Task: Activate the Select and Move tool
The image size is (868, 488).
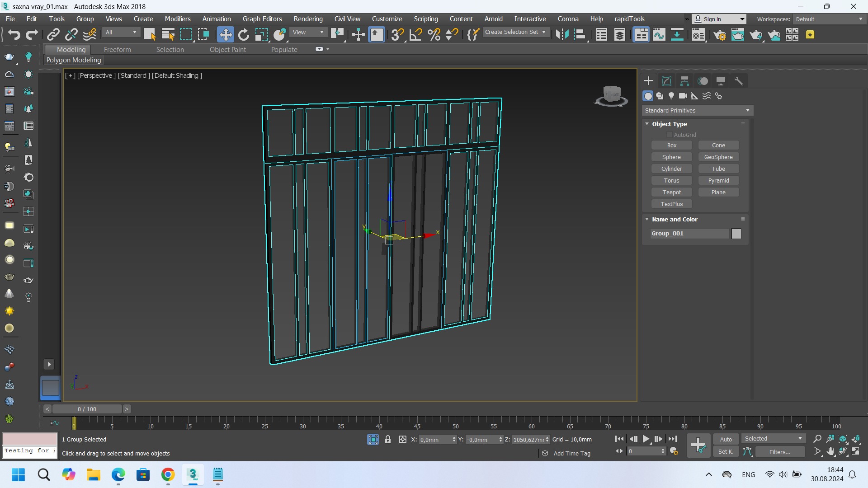Action: point(225,35)
